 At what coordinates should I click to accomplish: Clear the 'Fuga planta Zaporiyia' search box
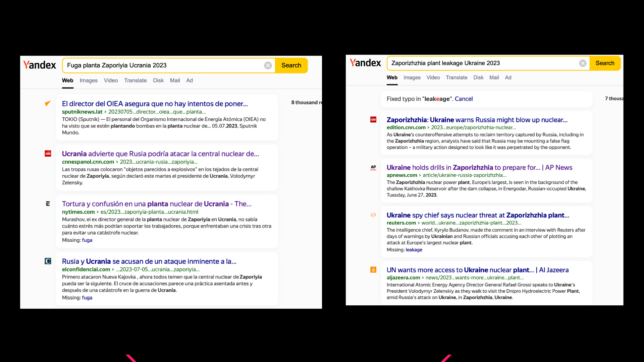[x=268, y=65]
